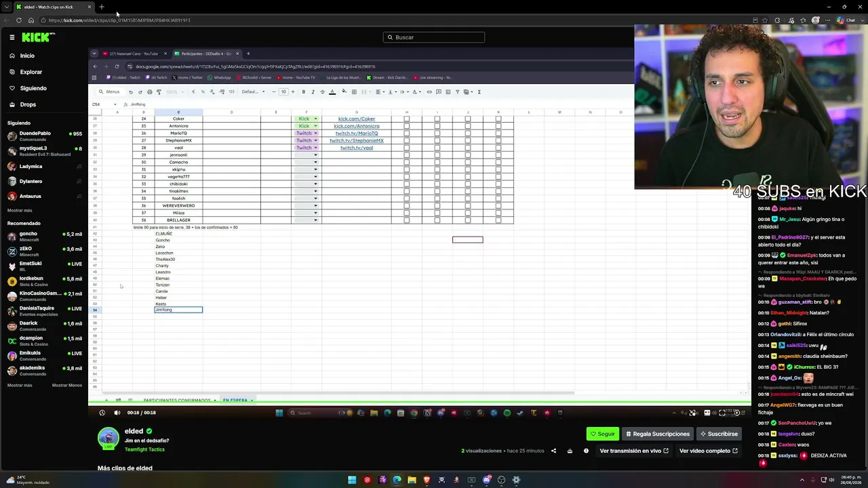Bookmark this page with the star icon
This screenshot has width=868, height=488.
(766, 20)
